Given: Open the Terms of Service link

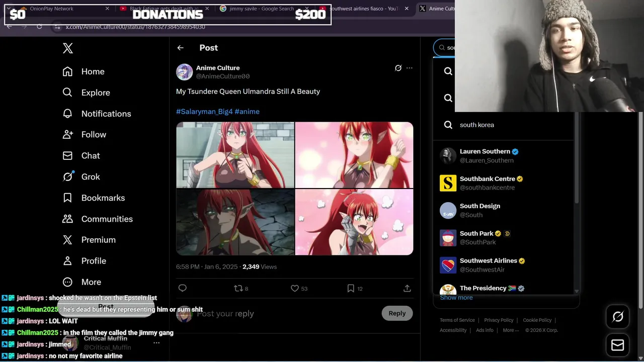Looking at the screenshot, I should tap(457, 320).
